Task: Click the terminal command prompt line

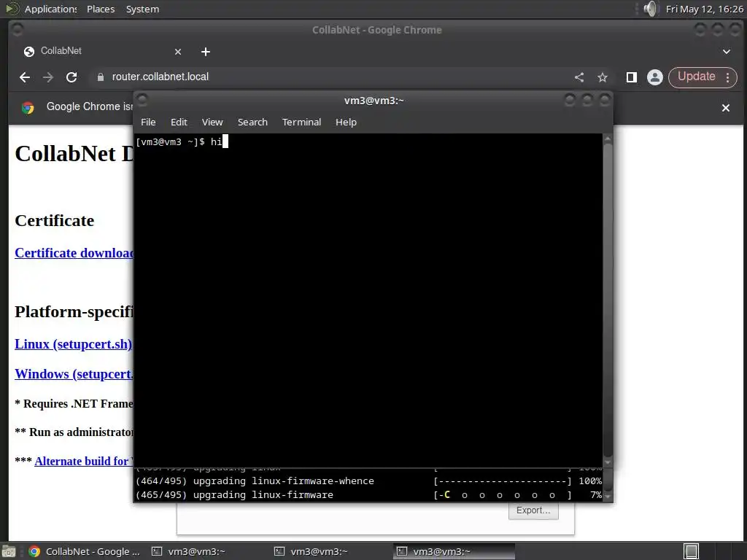Action: coord(182,142)
